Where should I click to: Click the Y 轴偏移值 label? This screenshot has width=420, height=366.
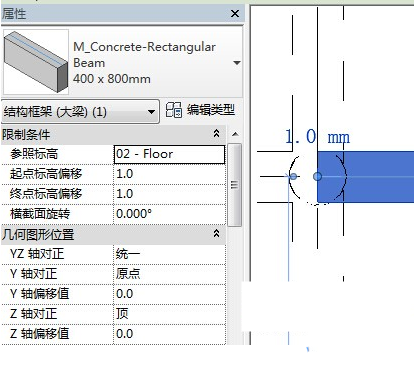click(39, 294)
